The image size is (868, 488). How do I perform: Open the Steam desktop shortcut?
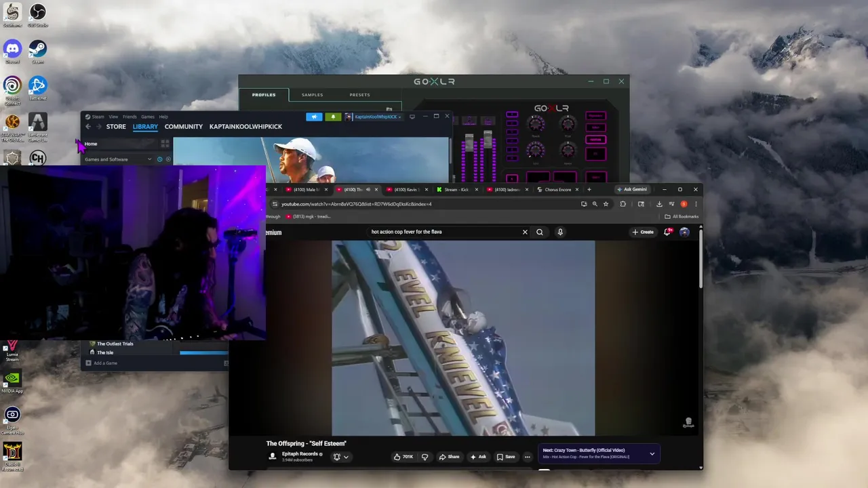(37, 52)
